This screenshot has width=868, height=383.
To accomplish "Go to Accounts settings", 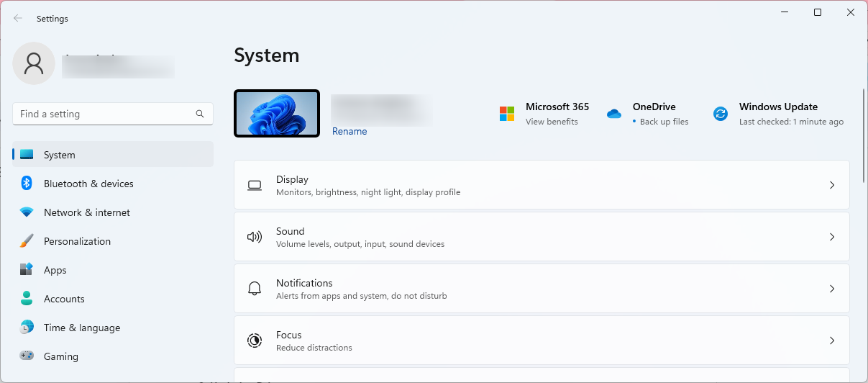I will [x=113, y=299].
